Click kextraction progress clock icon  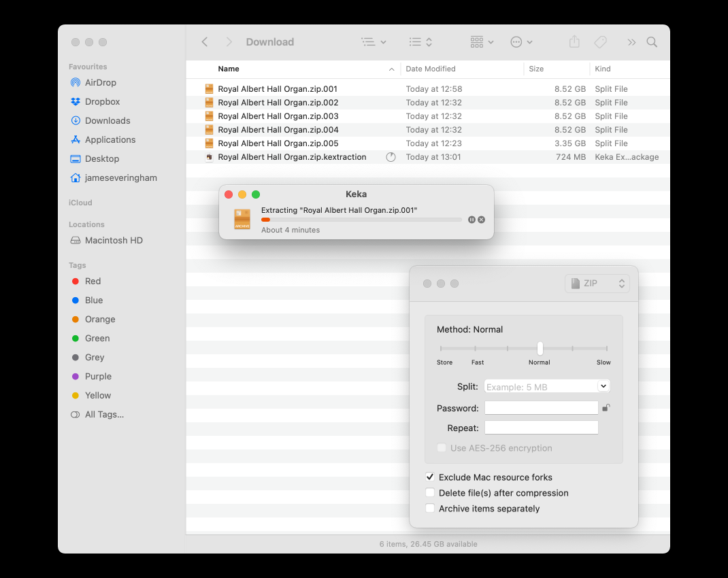point(391,157)
